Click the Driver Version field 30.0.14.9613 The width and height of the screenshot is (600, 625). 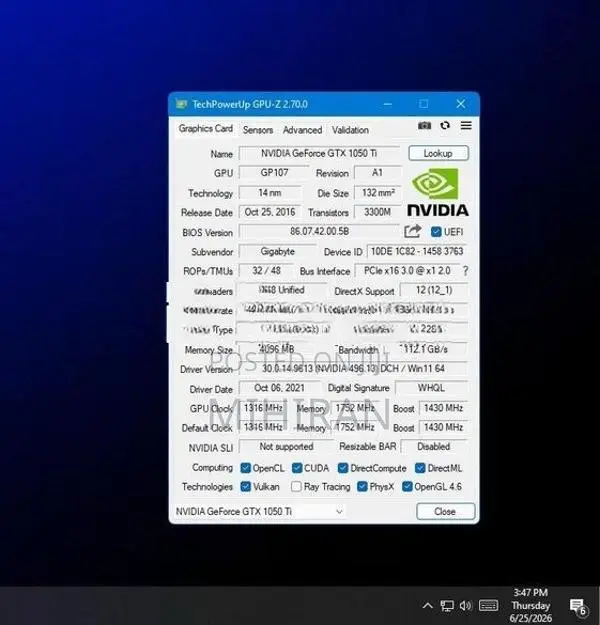point(353,369)
